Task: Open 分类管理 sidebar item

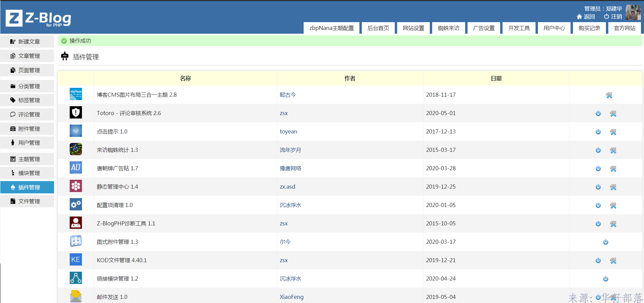Action: pos(27,86)
